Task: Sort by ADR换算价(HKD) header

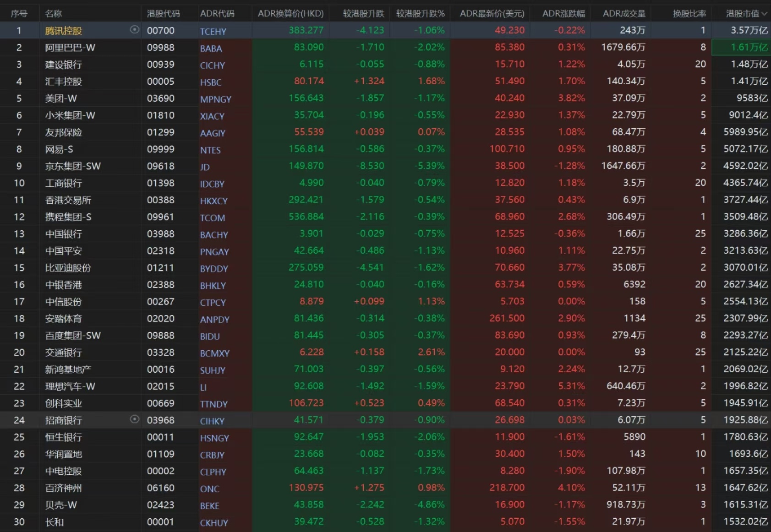Action: point(290,14)
